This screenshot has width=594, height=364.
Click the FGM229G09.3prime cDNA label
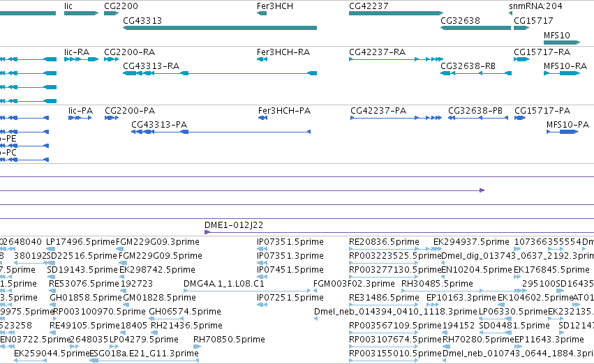[x=157, y=242]
